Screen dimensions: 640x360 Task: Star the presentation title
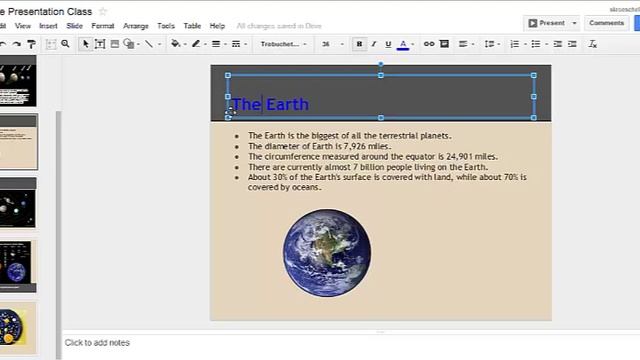103,11
